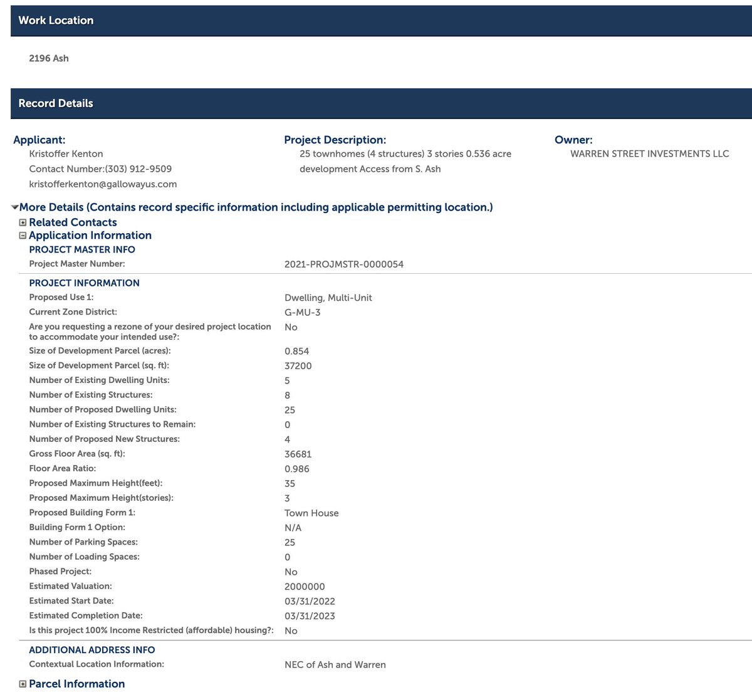Click the Application Information heading
The image size is (752, 700).
pos(90,236)
